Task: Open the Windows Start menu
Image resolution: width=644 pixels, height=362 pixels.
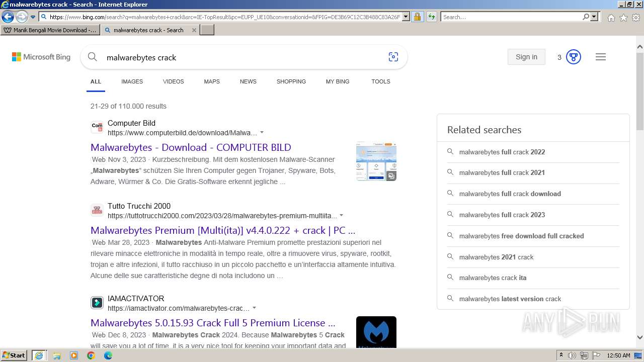Action: (x=14, y=355)
